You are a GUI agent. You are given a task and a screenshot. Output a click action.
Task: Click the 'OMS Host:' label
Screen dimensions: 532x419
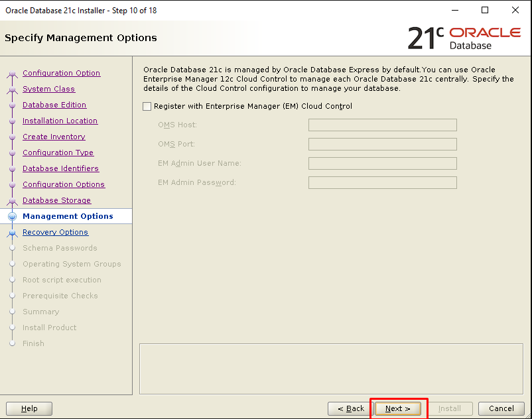coord(177,125)
